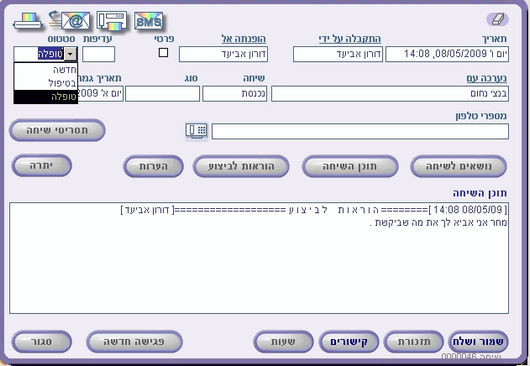Click the תאריך גמר date field
Viewport: 530px width, 366px height.
click(101, 94)
